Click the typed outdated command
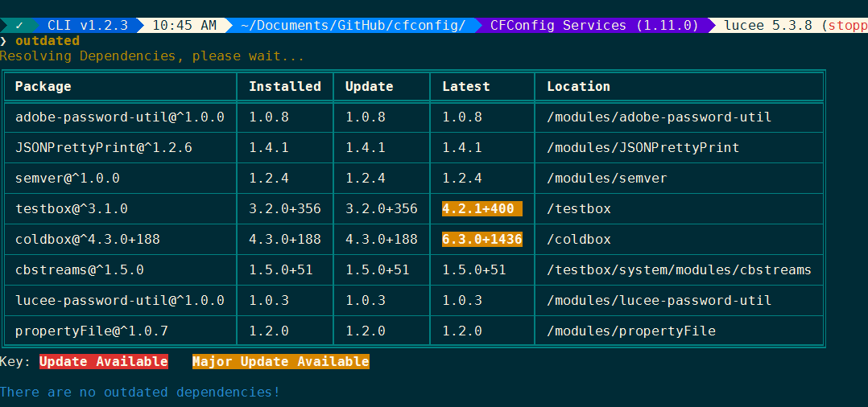This screenshot has width=868, height=407. tap(48, 41)
